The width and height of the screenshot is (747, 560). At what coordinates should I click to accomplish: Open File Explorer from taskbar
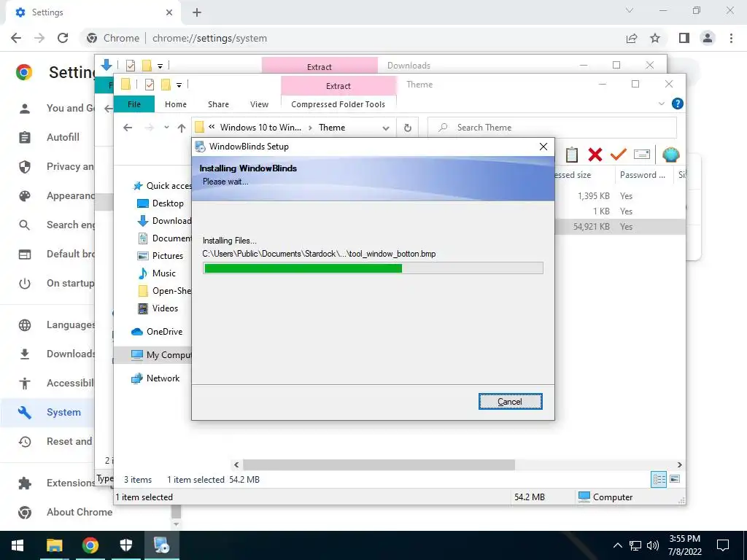coord(54,545)
